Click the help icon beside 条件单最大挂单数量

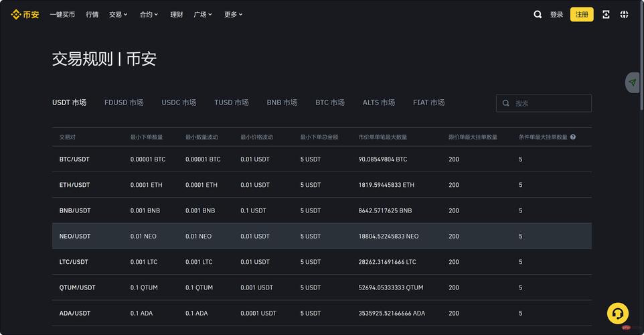point(573,137)
